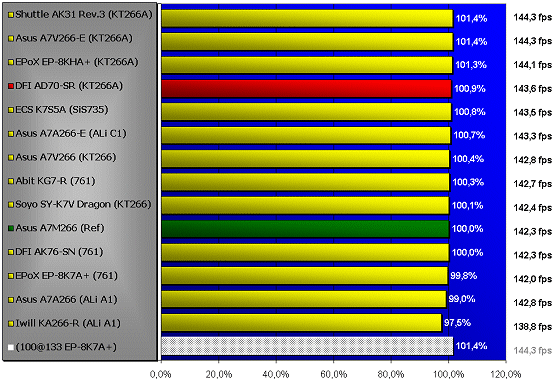Click the 100,9% data label on red bar
Screen dimensions: 555x382
(x=470, y=89)
